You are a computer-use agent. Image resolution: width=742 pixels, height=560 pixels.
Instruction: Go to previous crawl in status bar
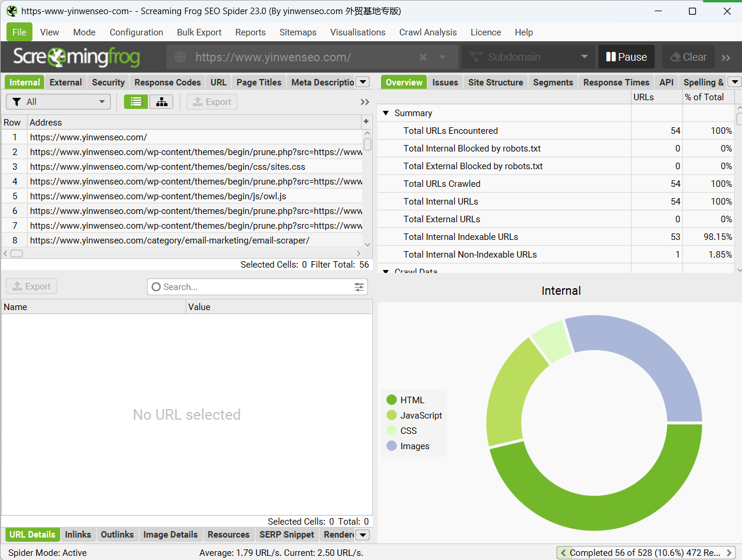pyautogui.click(x=563, y=553)
